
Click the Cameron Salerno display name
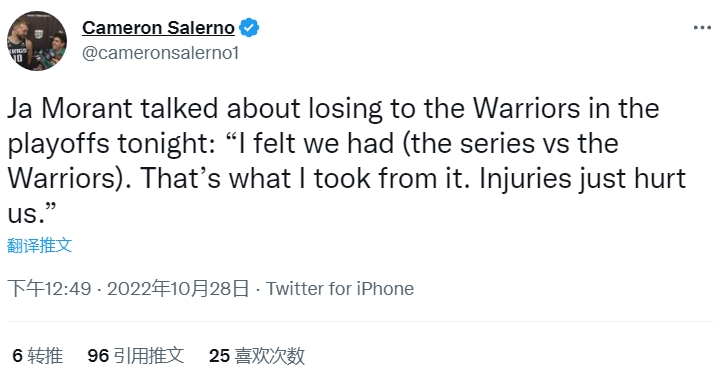158,28
